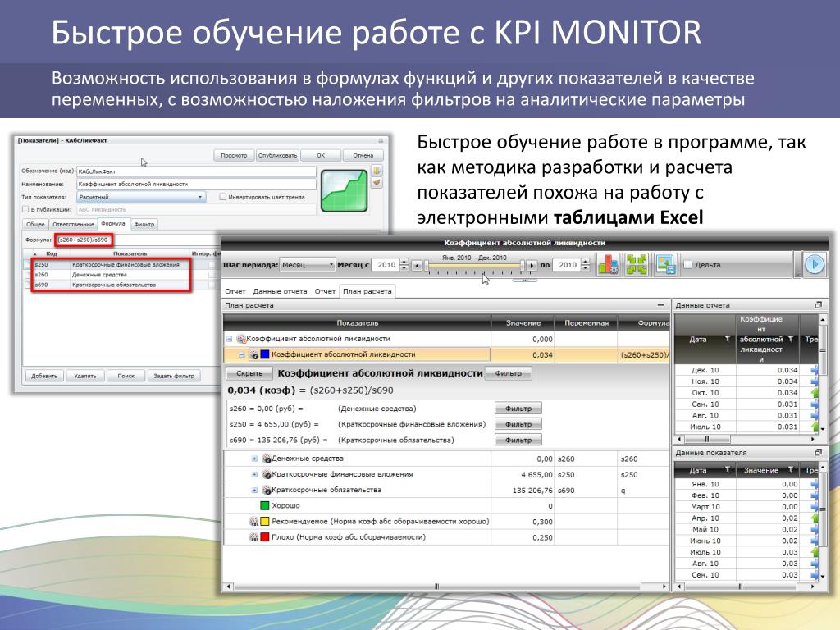The image size is (840, 630).
Task: Click the Скрыть button
Action: (x=249, y=373)
